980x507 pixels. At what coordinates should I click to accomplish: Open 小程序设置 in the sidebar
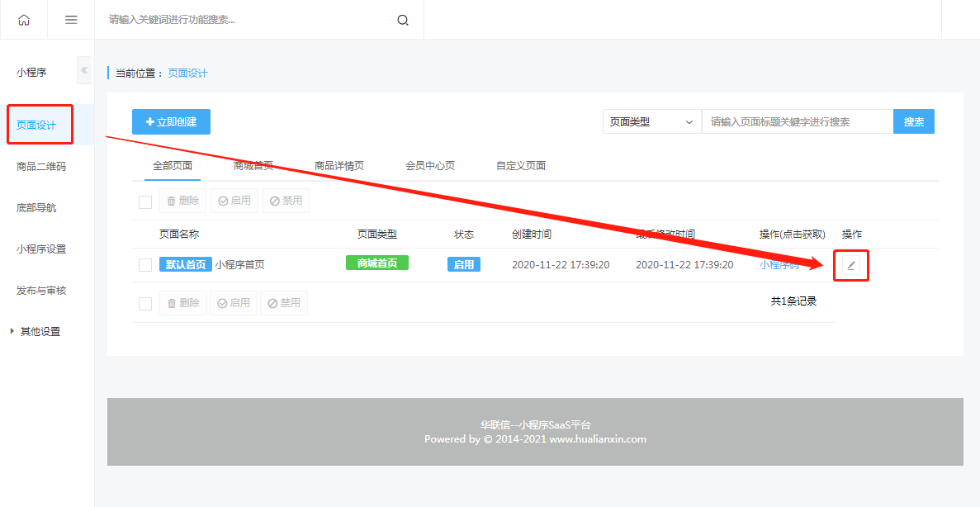(41, 249)
